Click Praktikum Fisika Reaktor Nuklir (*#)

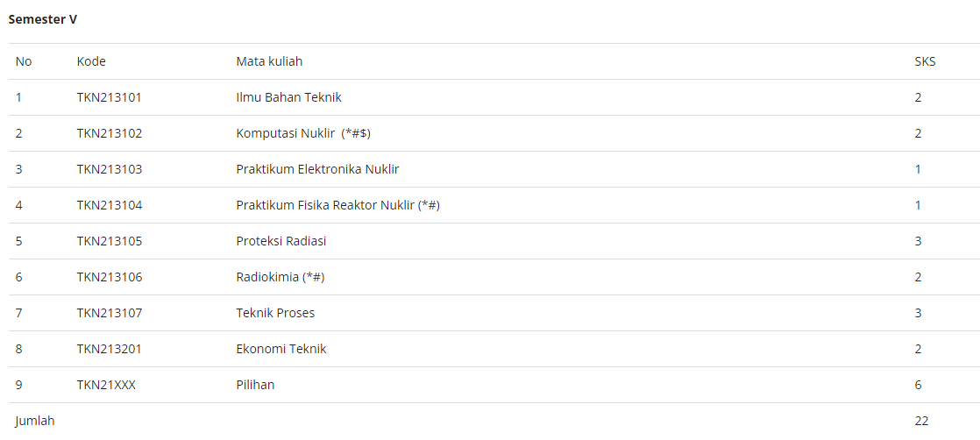pos(338,205)
